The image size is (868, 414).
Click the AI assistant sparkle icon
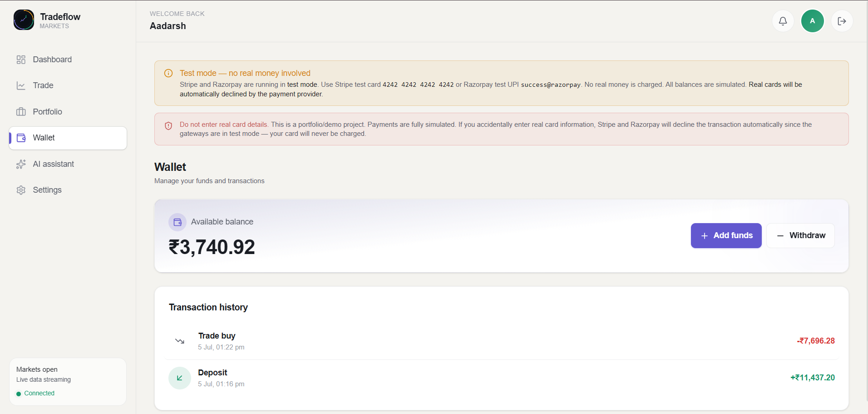21,164
